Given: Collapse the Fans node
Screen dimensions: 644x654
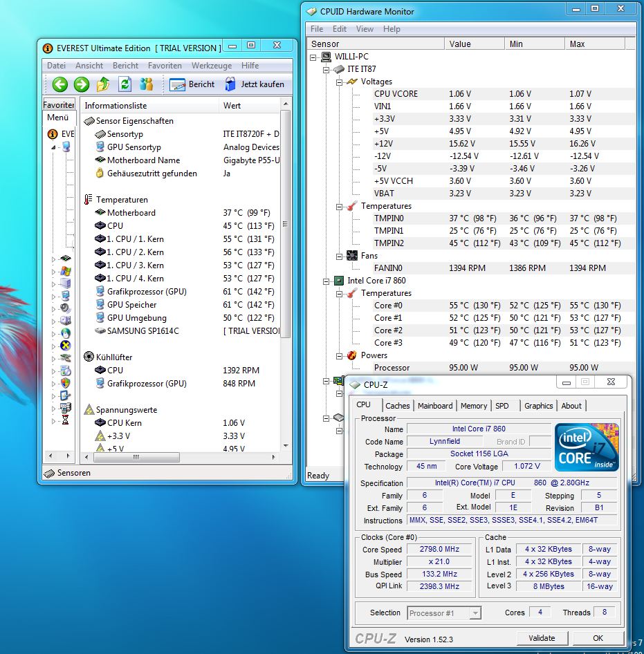Looking at the screenshot, I should (x=339, y=256).
